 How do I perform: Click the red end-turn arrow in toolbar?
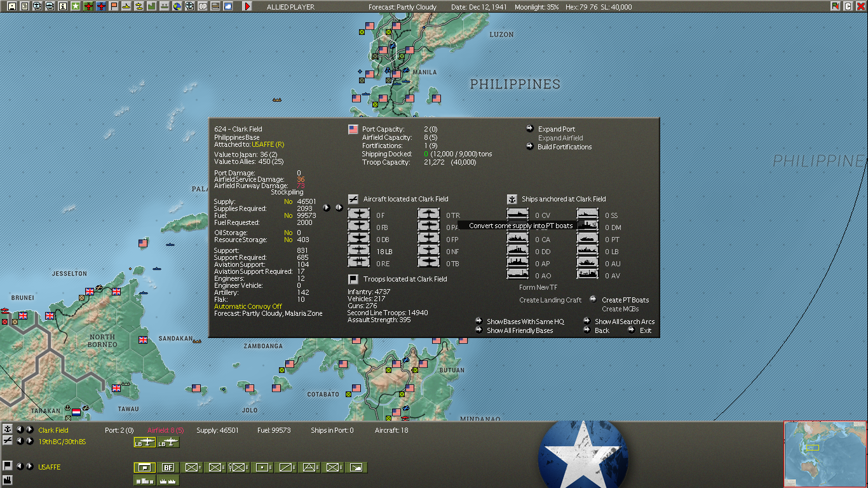point(247,6)
